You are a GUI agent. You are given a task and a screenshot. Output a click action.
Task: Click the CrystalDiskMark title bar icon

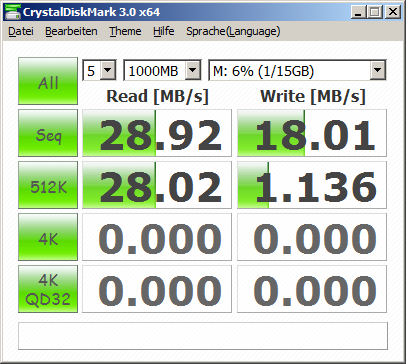click(12, 12)
